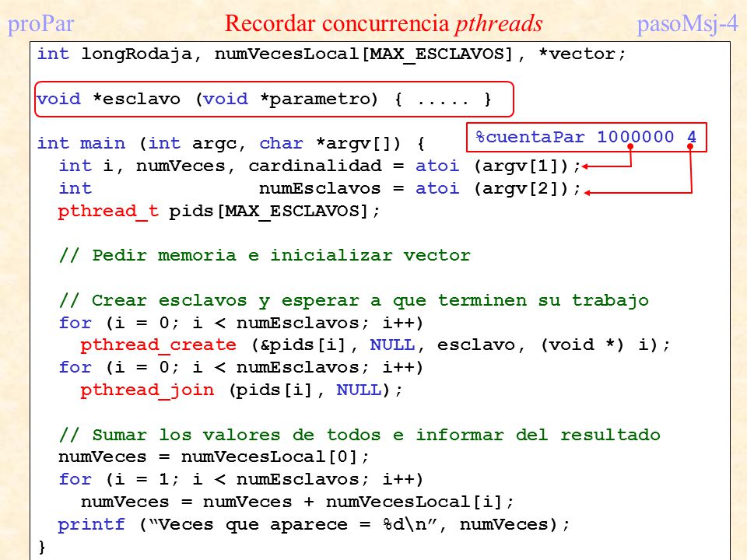747x560 pixels.
Task: Click the slide title 'Recordar concurrencia pthreads'
Action: click(x=384, y=24)
